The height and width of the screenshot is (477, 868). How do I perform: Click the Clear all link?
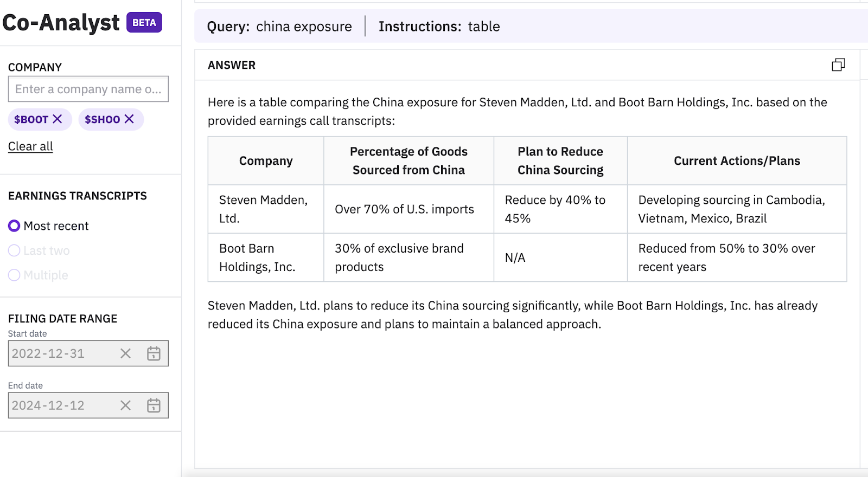[x=30, y=146]
